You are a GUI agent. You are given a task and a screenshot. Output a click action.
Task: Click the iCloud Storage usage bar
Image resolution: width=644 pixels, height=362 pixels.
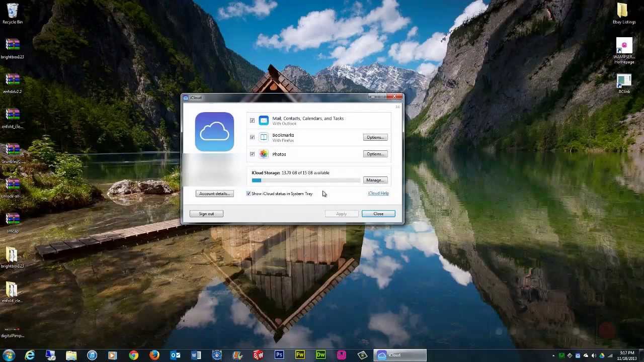pyautogui.click(x=306, y=180)
